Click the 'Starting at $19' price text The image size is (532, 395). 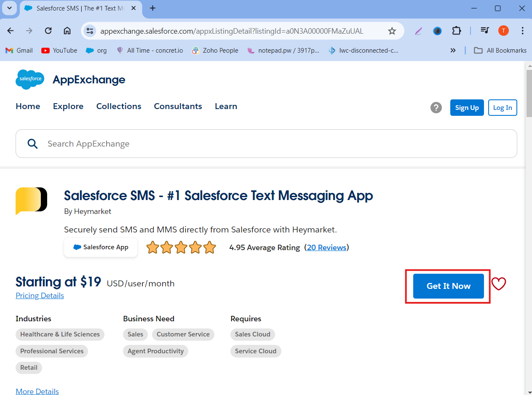pyautogui.click(x=58, y=282)
